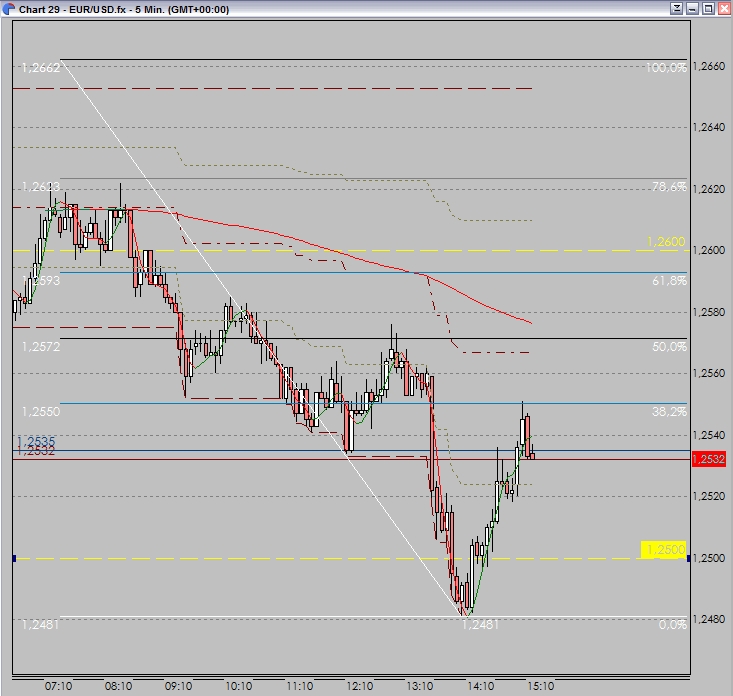The image size is (733, 696).
Task: Click the 12:10 time axis label
Action: (360, 686)
